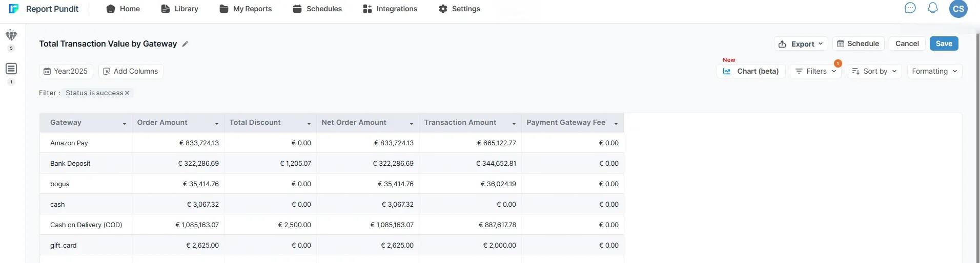Open Settings

(460, 9)
